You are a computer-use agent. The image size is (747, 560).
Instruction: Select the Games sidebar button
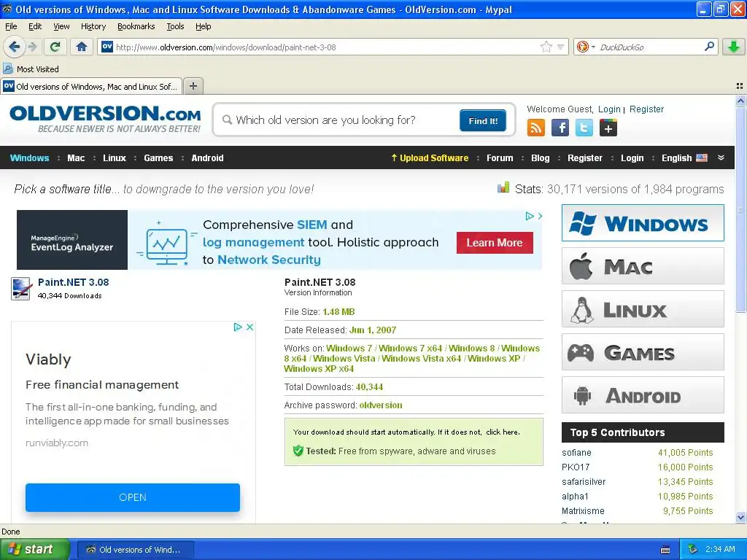pyautogui.click(x=643, y=352)
